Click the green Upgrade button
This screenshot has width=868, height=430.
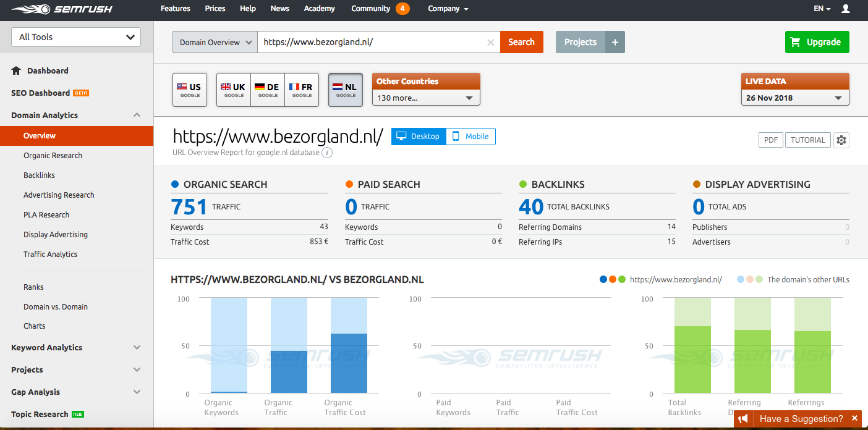817,42
